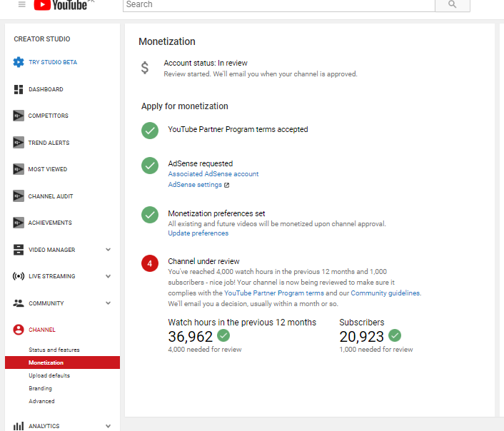Click the green check beside AdSense requested
This screenshot has height=431, width=504.
pos(150,166)
